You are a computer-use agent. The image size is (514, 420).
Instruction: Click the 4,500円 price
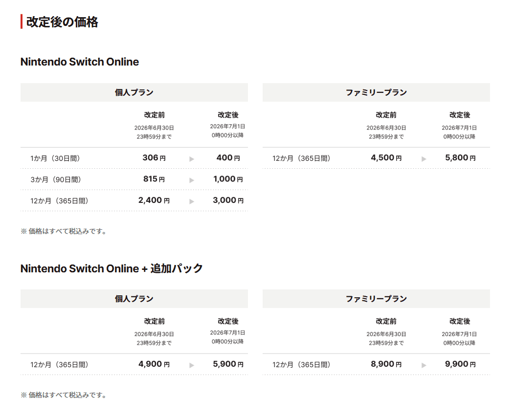pyautogui.click(x=386, y=158)
